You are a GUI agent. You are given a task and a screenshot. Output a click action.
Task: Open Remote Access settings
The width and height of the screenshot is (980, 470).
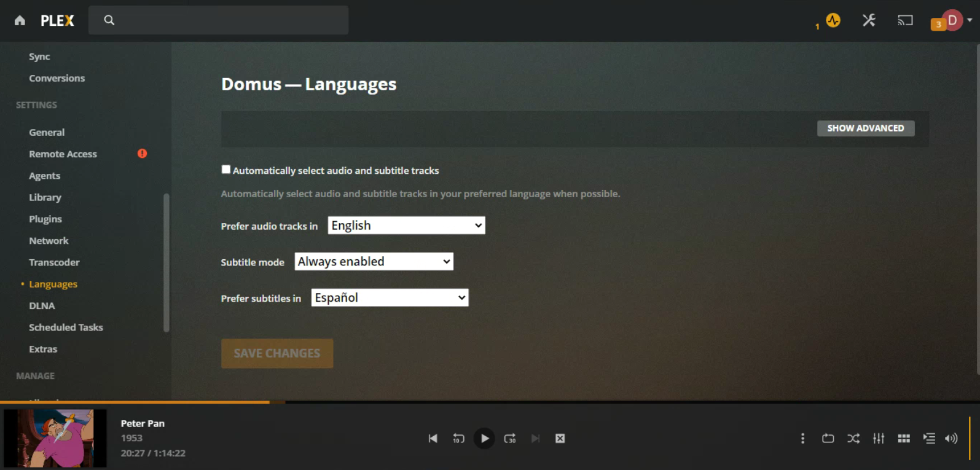click(63, 154)
